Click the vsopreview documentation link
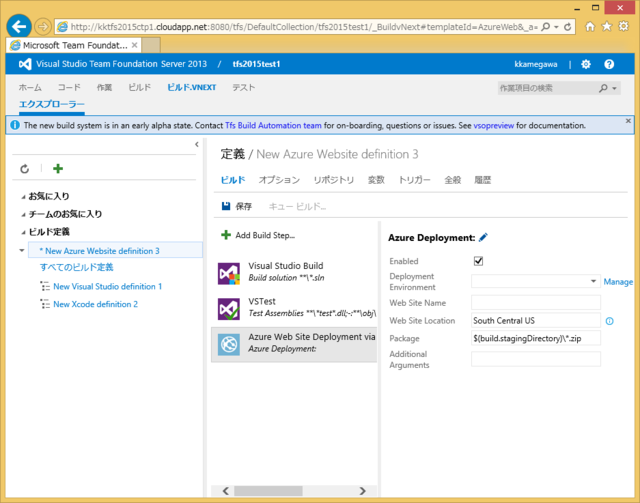The height and width of the screenshot is (503, 640). pos(493,125)
